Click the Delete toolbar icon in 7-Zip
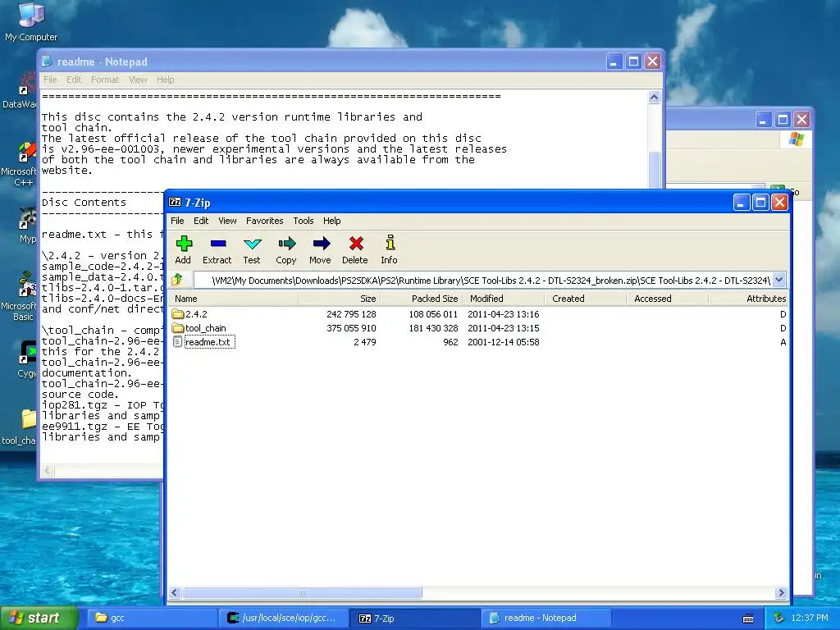This screenshot has height=630, width=840. (x=355, y=249)
